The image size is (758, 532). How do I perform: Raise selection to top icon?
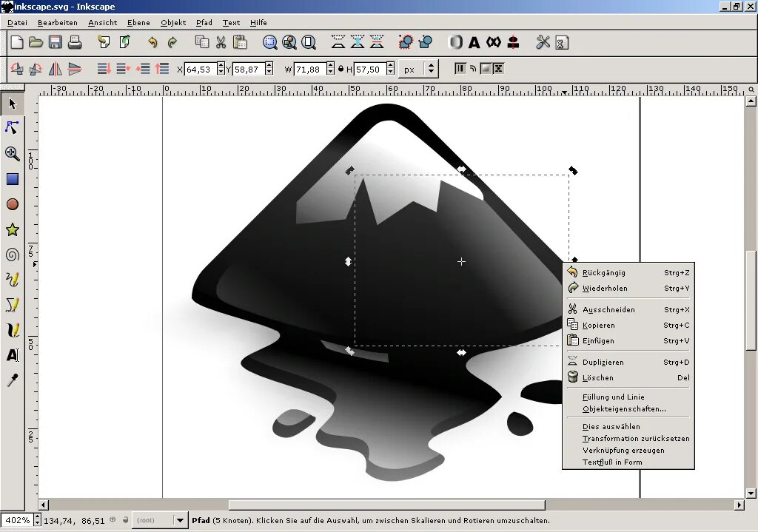click(162, 69)
